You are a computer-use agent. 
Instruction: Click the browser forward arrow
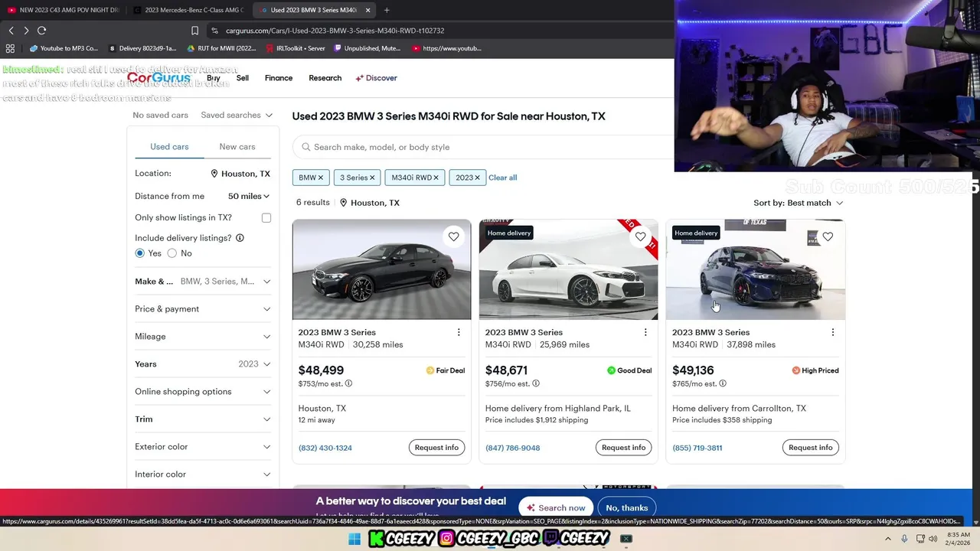point(26,31)
